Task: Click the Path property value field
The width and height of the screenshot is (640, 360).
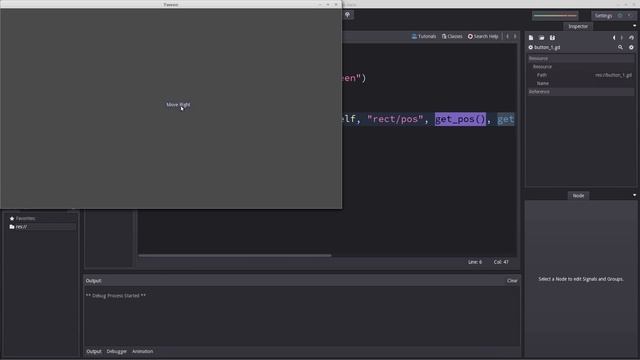Action: 613,75
